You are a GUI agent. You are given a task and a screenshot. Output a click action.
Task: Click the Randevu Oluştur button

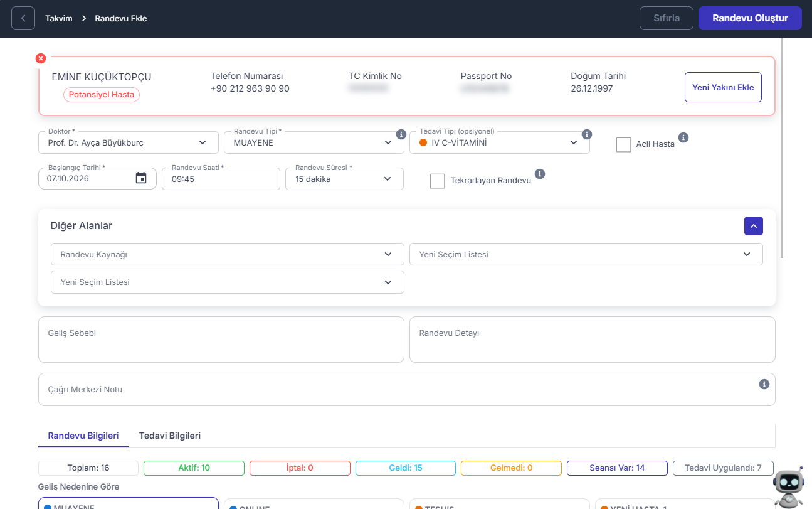point(750,18)
